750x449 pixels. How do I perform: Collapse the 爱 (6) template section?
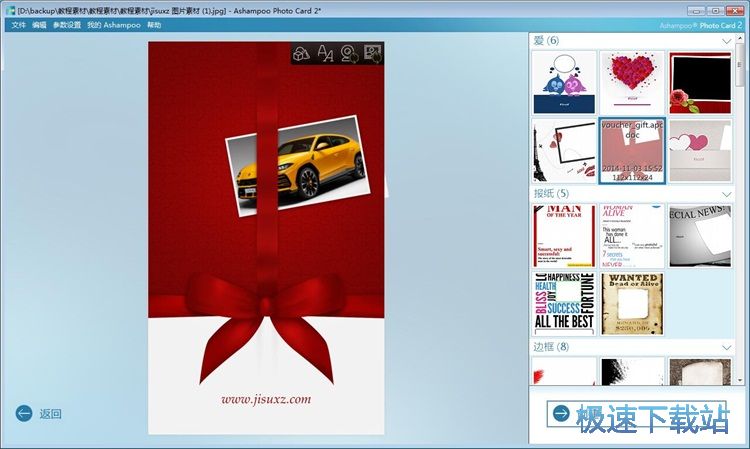click(727, 41)
